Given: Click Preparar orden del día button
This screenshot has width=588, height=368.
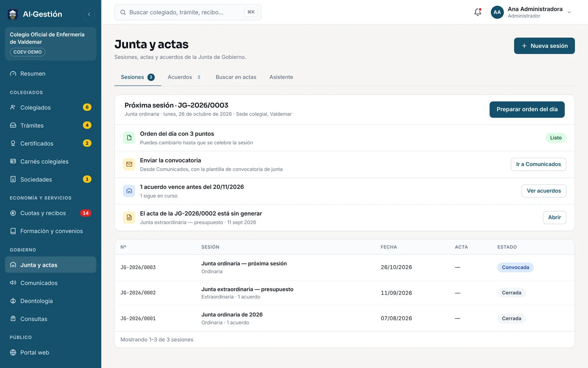Looking at the screenshot, I should pos(527,110).
